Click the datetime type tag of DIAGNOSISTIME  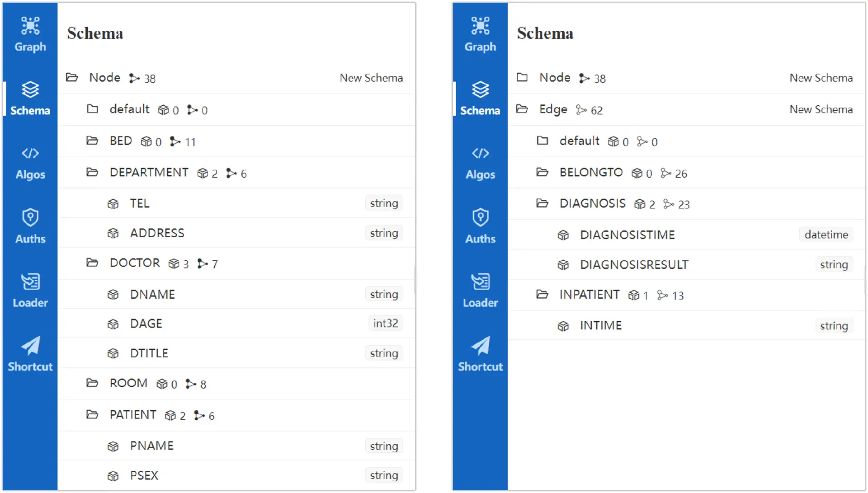point(826,235)
